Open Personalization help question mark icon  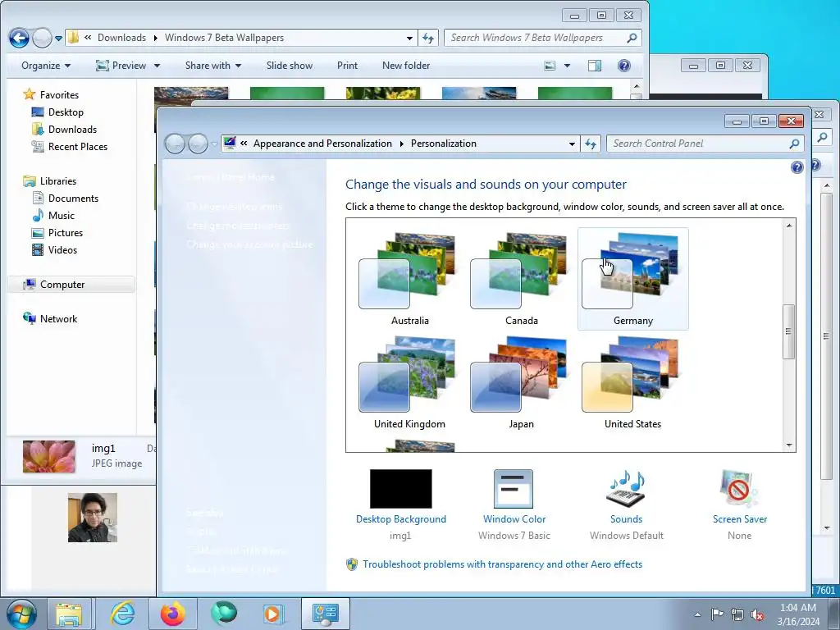tap(797, 167)
